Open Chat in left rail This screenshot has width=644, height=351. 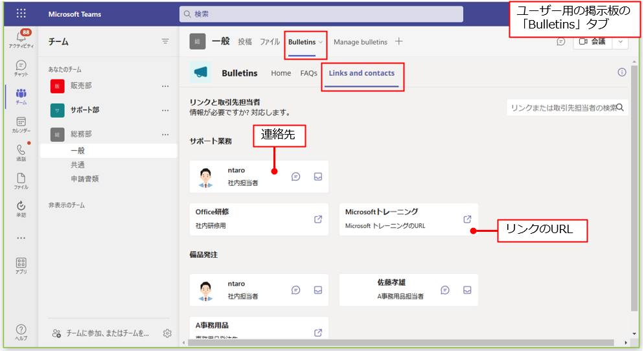(21, 68)
